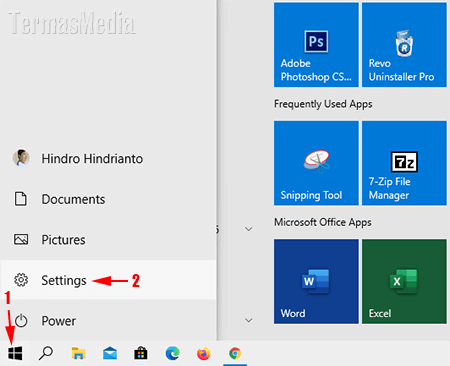Image resolution: width=450 pixels, height=366 pixels.
Task: Open the Power options menu
Action: (x=108, y=321)
